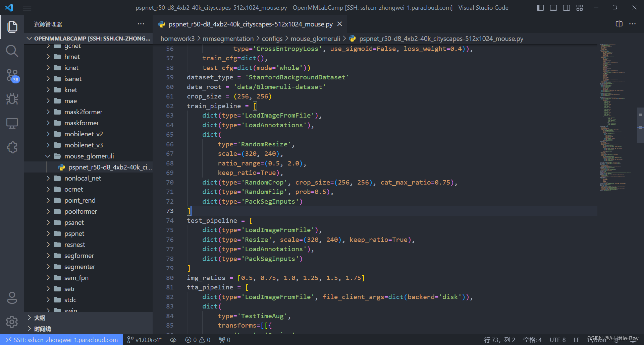
Task: Open the hamburger application menu
Action: click(x=27, y=8)
